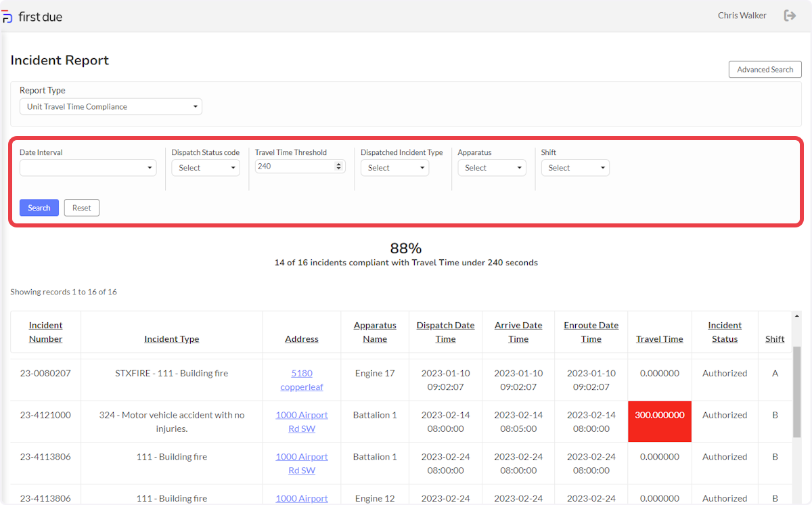Screen dimensions: 812x505
Task: Sort by Address column header
Action: point(302,339)
